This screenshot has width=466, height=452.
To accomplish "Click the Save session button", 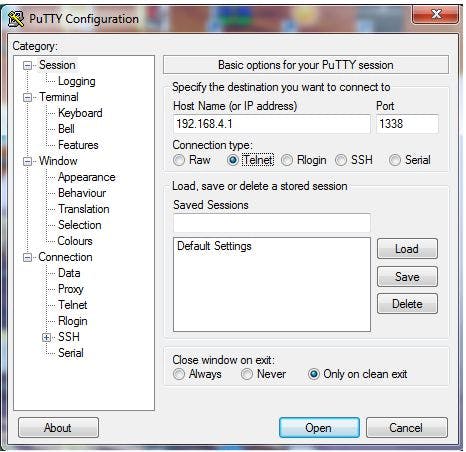I will pos(407,276).
